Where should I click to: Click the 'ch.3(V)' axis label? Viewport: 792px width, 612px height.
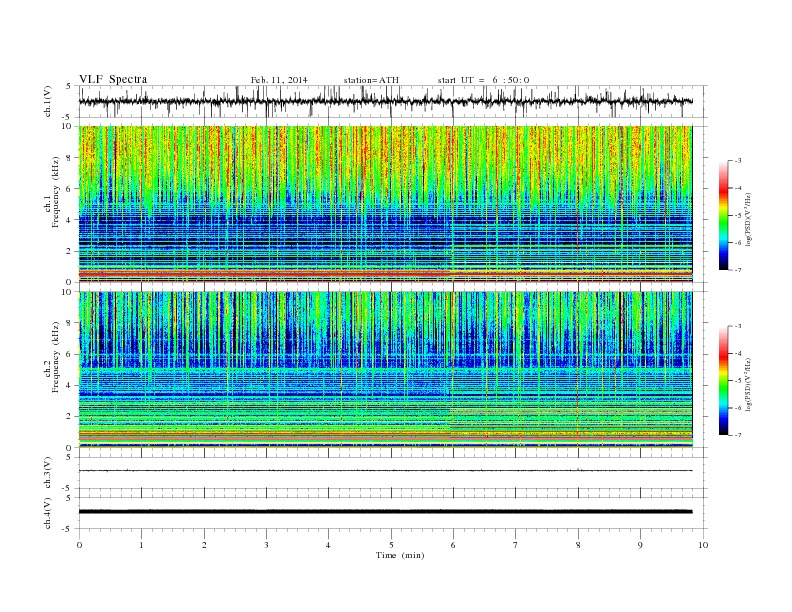point(48,473)
